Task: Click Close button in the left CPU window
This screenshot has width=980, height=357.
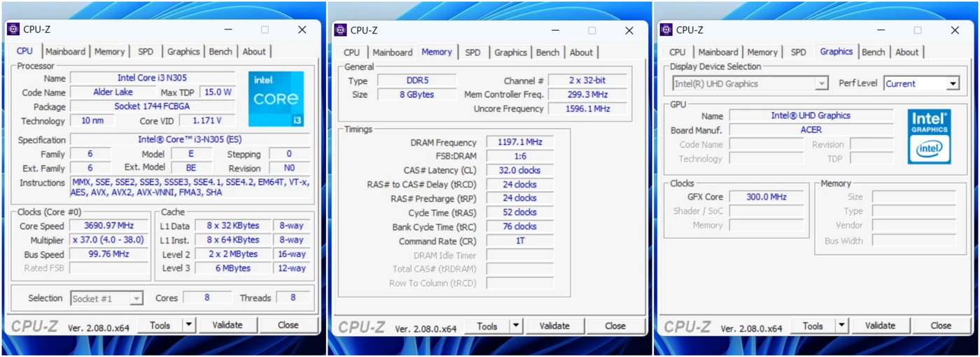Action: click(288, 325)
